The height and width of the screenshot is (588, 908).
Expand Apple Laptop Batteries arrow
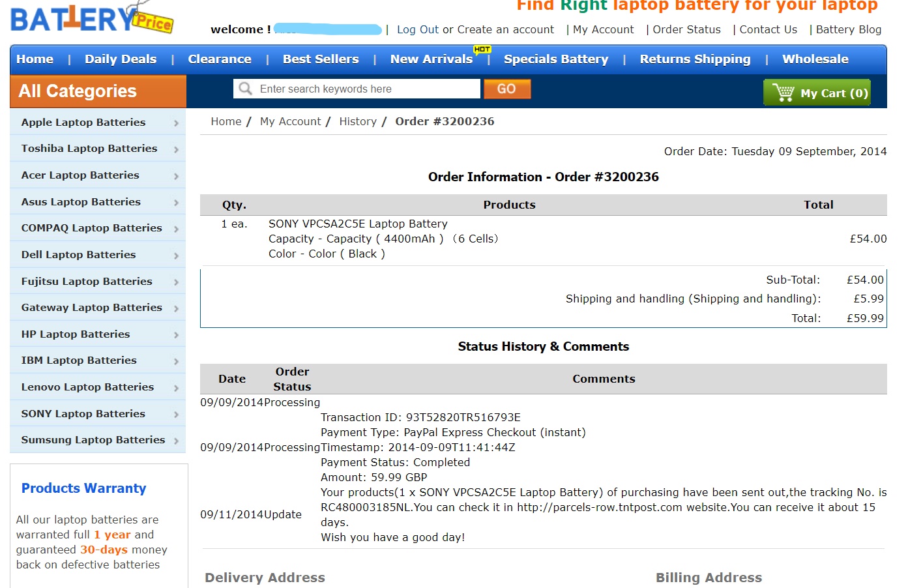176,123
